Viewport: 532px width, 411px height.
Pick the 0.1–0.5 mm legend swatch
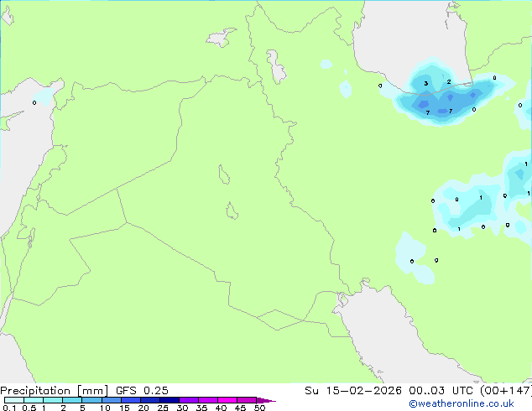tap(14, 400)
